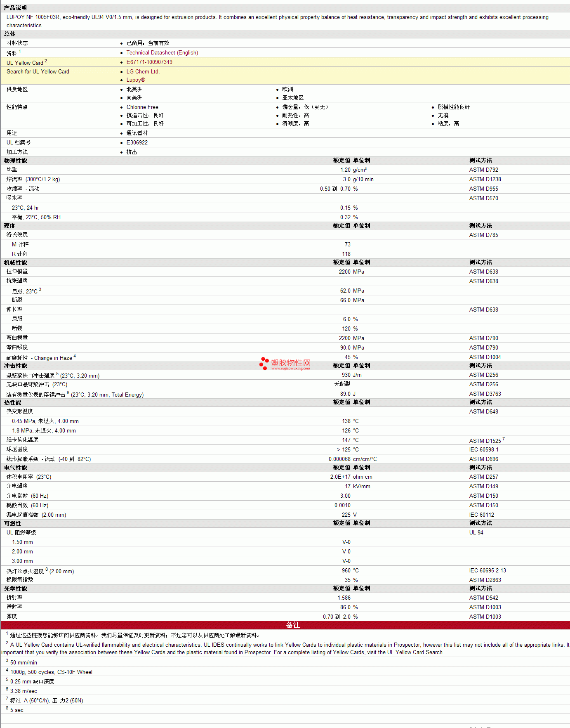Click footnote 5 superscript after 悬壁梁缺口冲击强度
The width and height of the screenshot is (570, 728).
point(57,374)
